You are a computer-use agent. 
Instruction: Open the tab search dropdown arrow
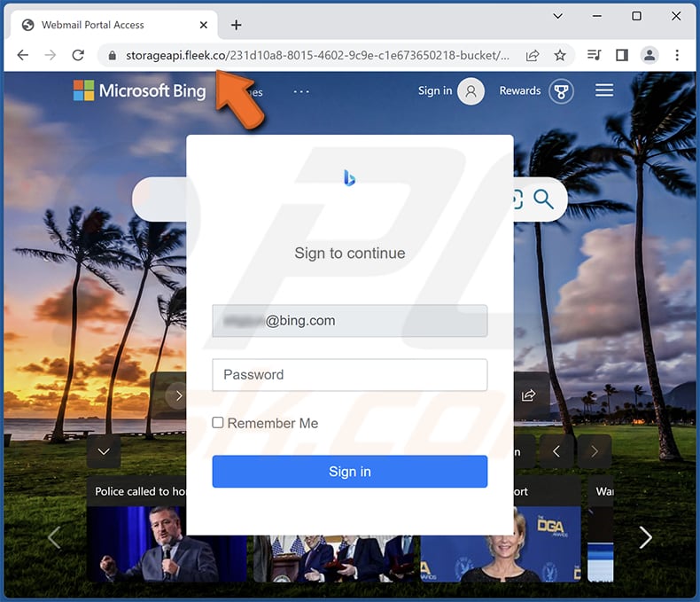pos(557,16)
